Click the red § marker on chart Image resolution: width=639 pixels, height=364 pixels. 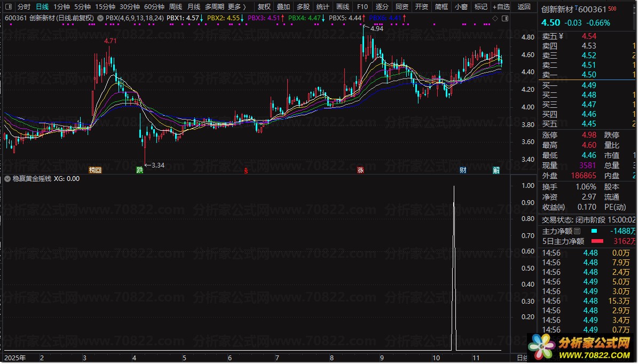coord(246,171)
